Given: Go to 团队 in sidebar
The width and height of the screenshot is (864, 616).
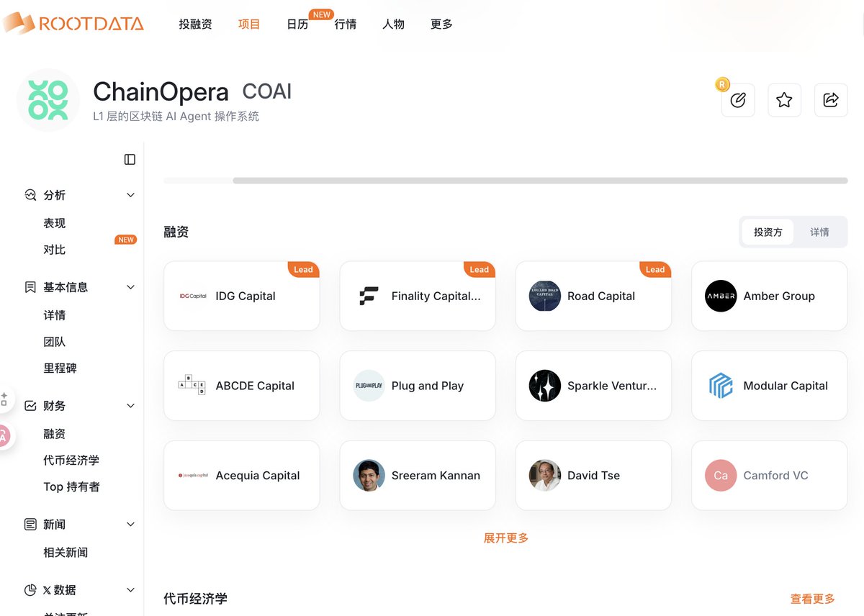Looking at the screenshot, I should tap(55, 342).
